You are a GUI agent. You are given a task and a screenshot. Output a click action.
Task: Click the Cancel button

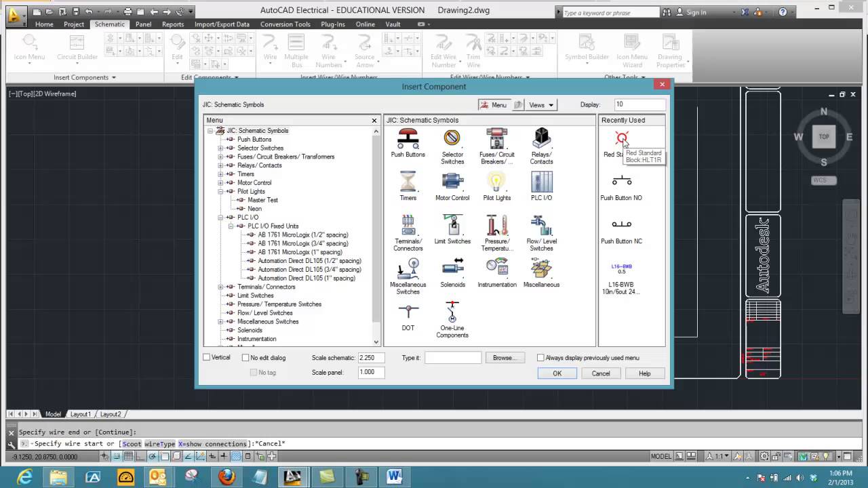601,373
